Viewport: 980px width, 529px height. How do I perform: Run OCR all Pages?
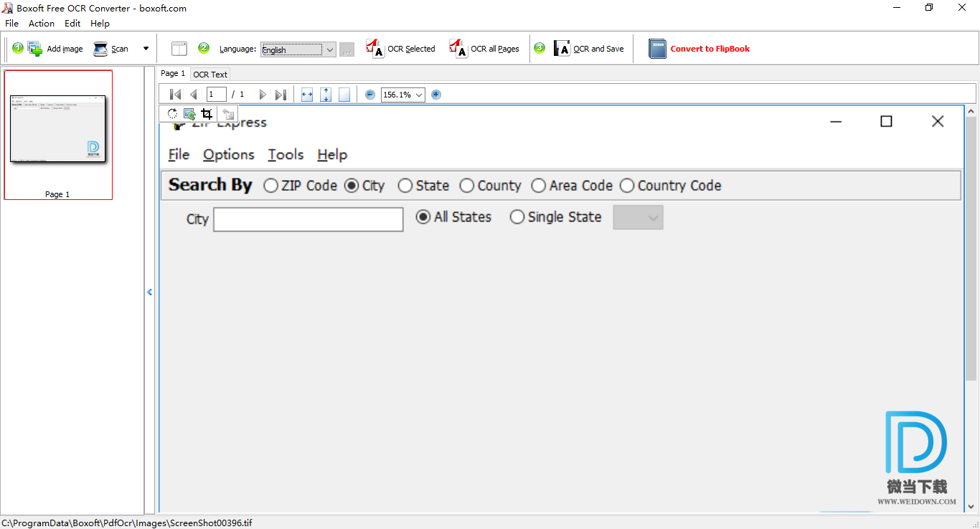[x=484, y=49]
